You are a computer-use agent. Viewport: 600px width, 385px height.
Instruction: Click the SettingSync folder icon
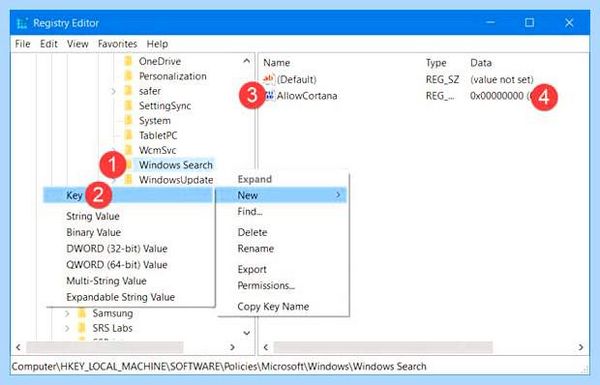pyautogui.click(x=129, y=106)
